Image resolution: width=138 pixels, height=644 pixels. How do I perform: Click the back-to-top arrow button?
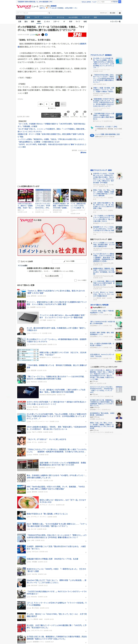pyautogui.click(x=133, y=398)
